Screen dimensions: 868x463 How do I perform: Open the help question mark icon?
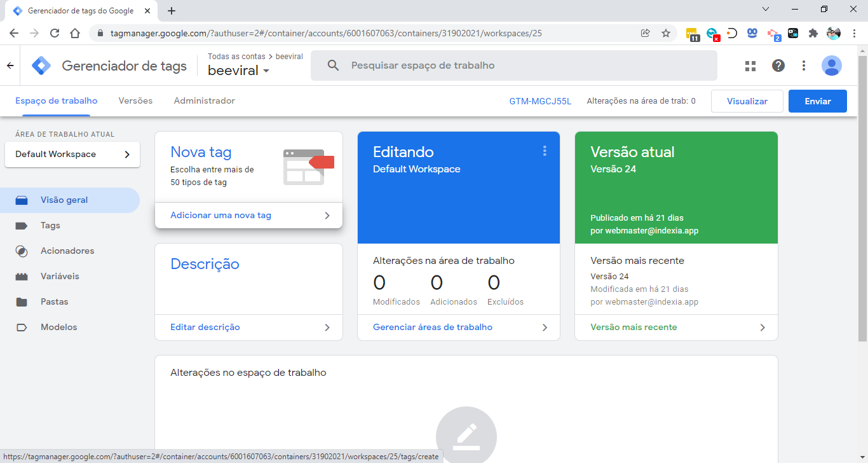778,66
